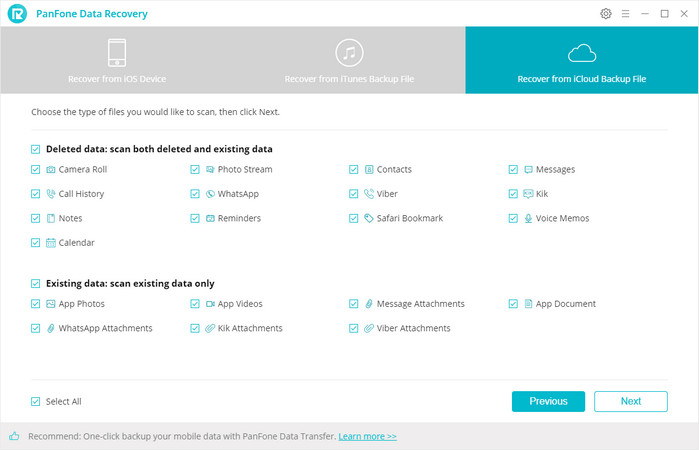Click the App Photos picture icon
The height and width of the screenshot is (450, 699).
[x=51, y=304]
